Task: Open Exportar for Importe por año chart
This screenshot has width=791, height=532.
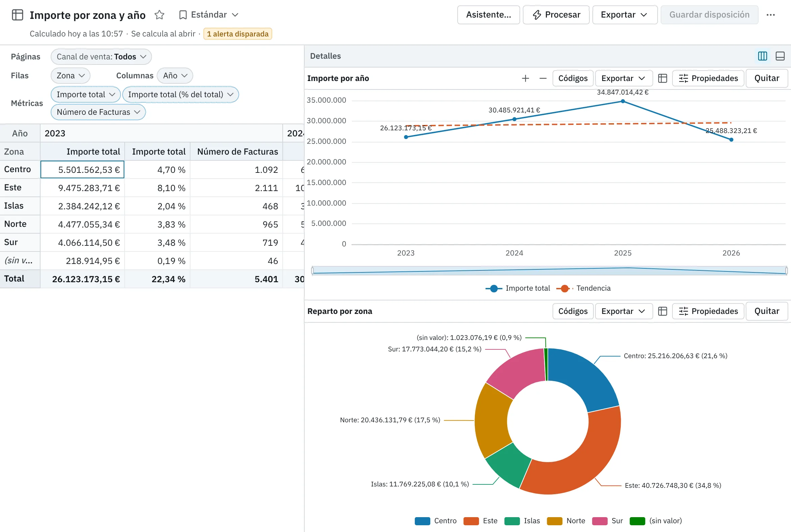Action: (623, 78)
